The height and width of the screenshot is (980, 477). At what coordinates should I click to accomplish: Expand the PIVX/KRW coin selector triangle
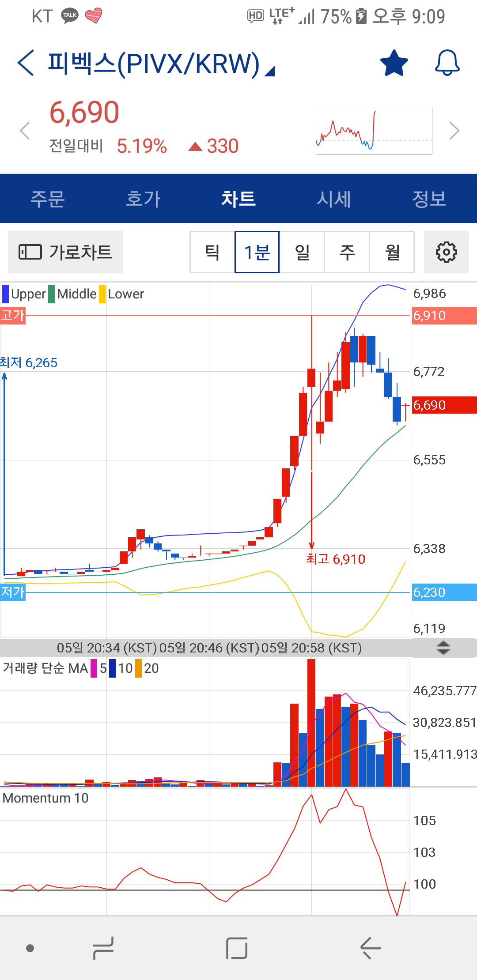(x=269, y=71)
